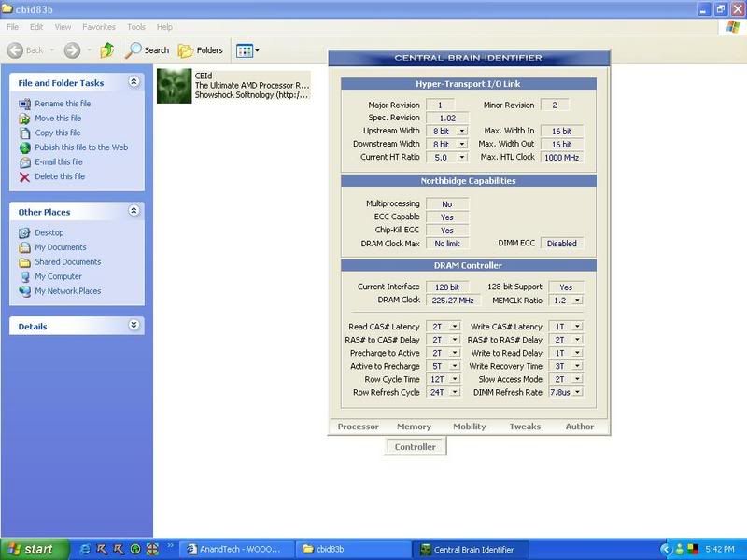Open the Precharge to Active dropdown
This screenshot has height=560, width=747.
click(x=455, y=353)
